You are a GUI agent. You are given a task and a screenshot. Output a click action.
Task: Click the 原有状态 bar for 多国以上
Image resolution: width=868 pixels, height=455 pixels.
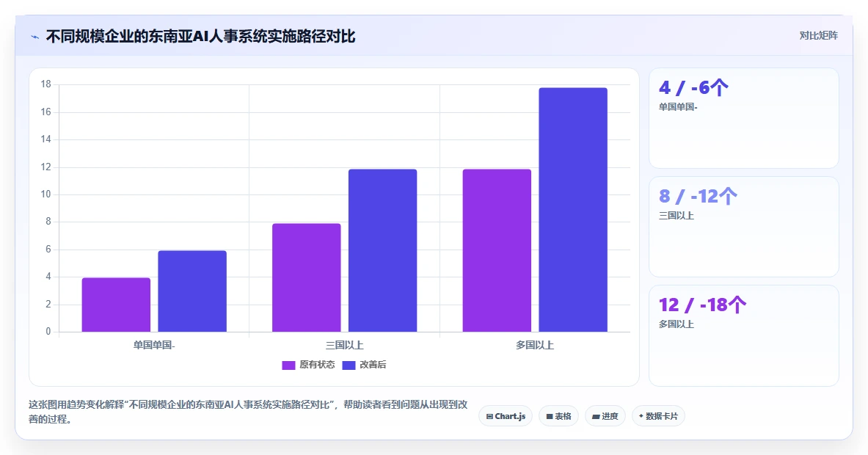point(497,251)
